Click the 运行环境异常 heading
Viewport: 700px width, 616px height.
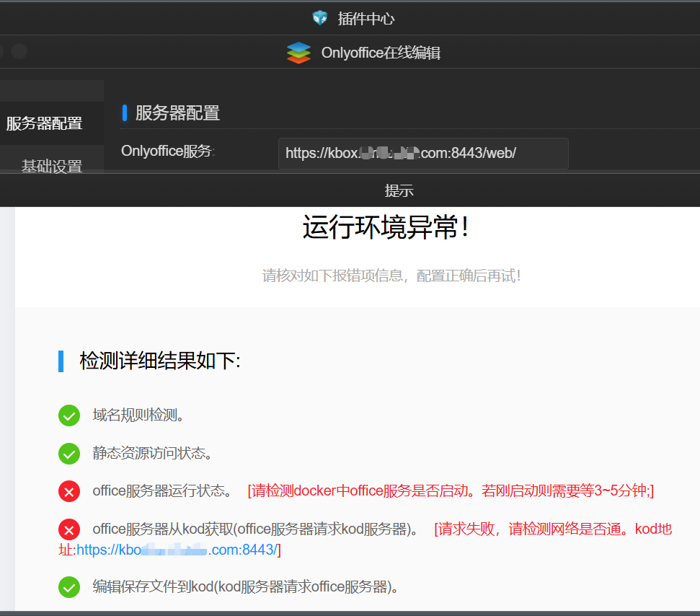point(386,227)
